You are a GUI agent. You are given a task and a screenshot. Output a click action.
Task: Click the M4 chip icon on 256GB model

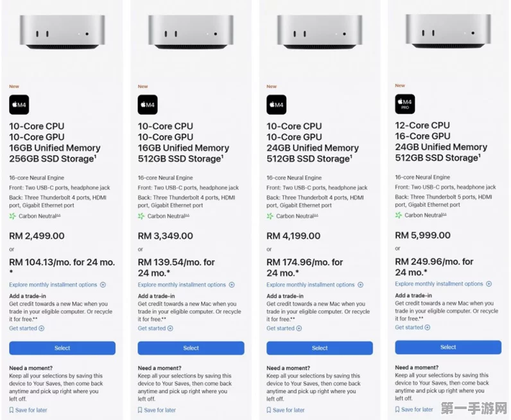[19, 105]
